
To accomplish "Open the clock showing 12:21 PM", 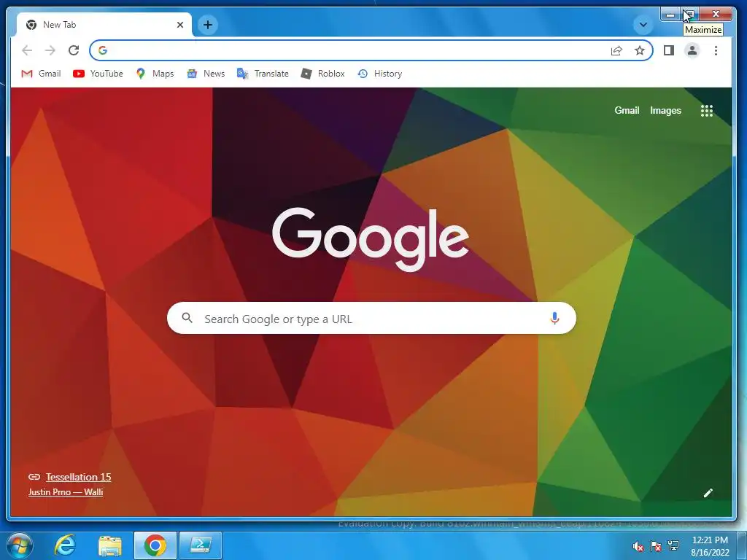I will 710,546.
